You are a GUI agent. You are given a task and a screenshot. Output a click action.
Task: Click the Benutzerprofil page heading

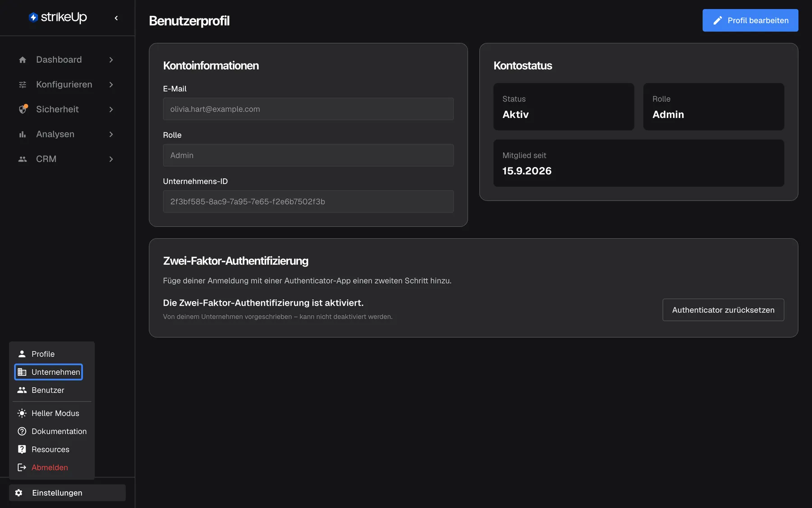tap(189, 21)
